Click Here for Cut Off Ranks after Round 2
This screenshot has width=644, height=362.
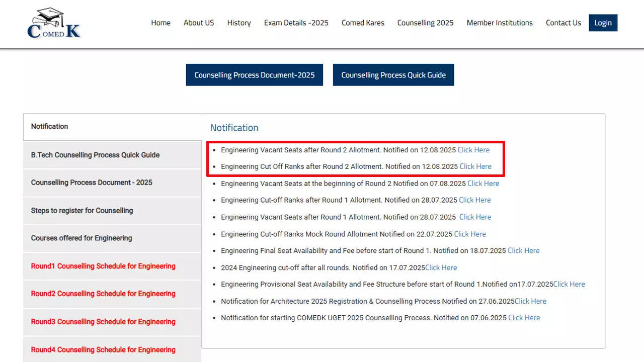(x=475, y=166)
